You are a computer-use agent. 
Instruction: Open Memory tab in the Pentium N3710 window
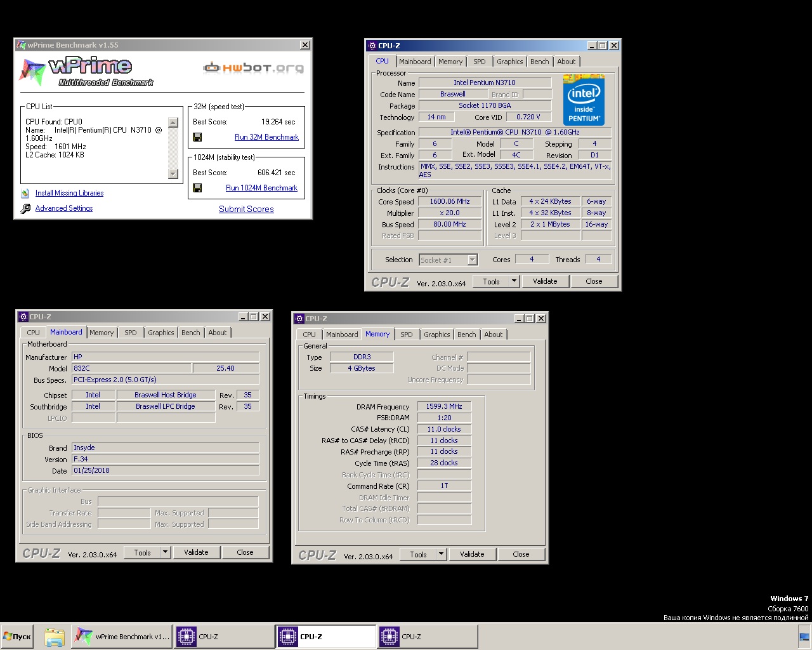450,62
